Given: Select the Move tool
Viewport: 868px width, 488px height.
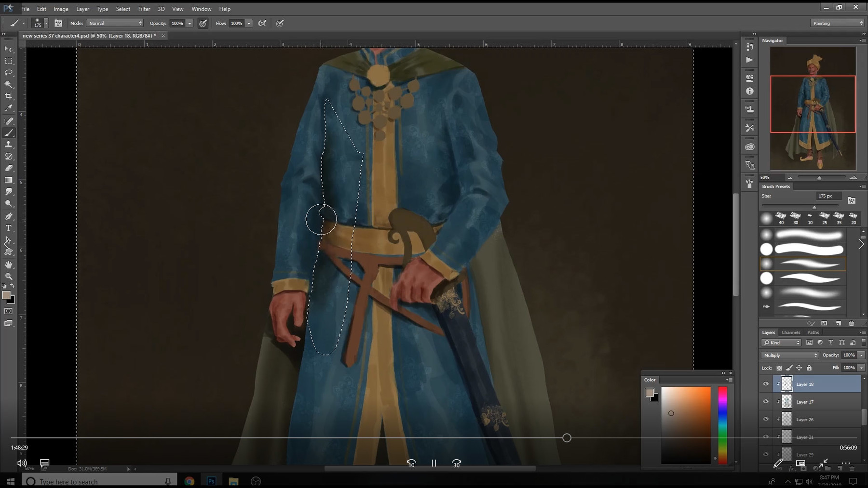Looking at the screenshot, I should coord(9,49).
